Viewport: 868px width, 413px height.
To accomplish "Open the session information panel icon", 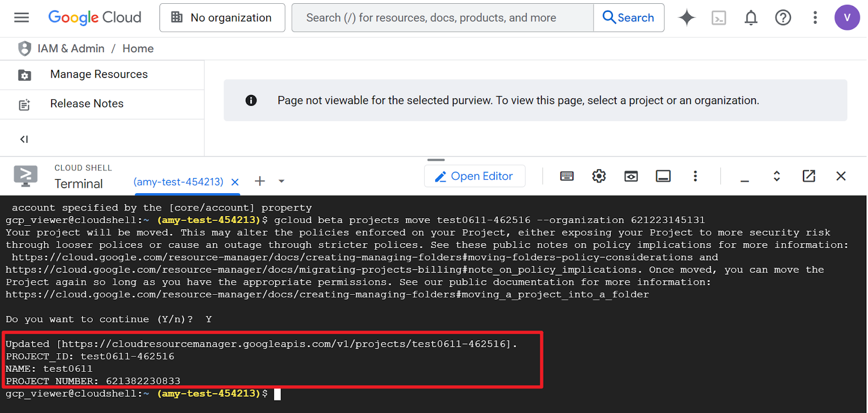I will pyautogui.click(x=663, y=176).
